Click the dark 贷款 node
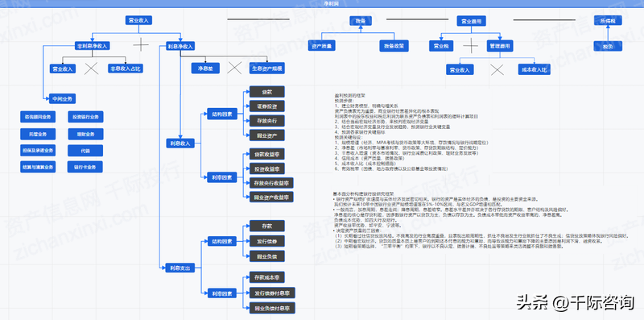This screenshot has width=644, height=320. pyautogui.click(x=267, y=92)
